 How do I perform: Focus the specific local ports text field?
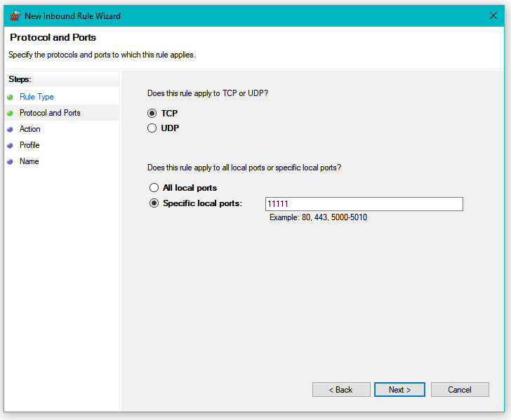pos(364,204)
